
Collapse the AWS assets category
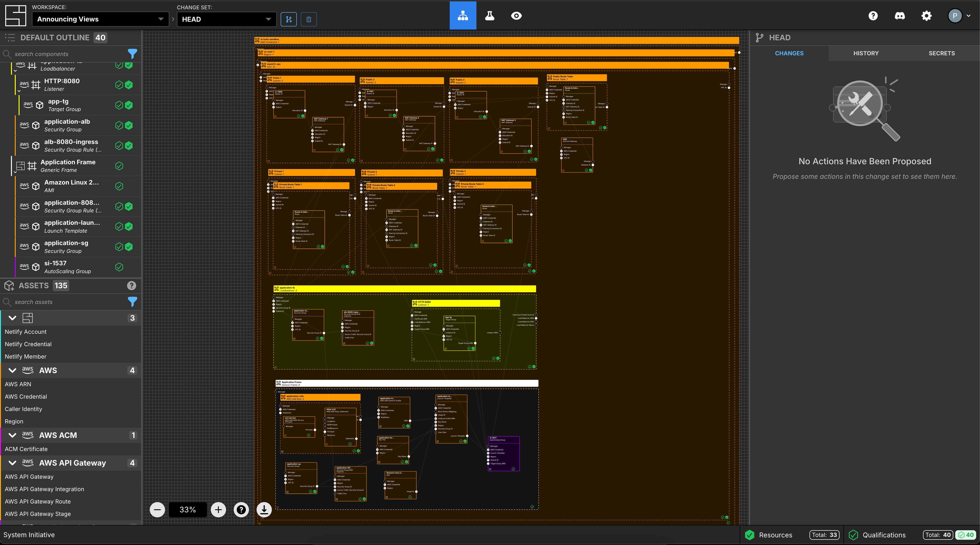pos(13,370)
